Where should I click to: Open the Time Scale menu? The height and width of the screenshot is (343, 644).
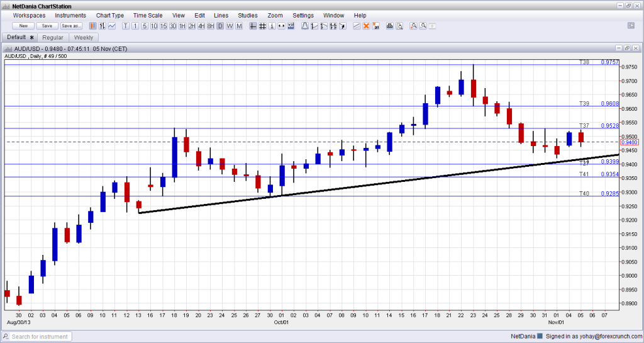pyautogui.click(x=148, y=15)
